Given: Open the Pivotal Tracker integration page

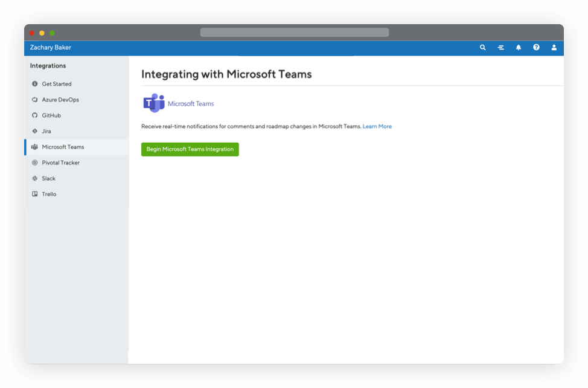Looking at the screenshot, I should coord(61,163).
